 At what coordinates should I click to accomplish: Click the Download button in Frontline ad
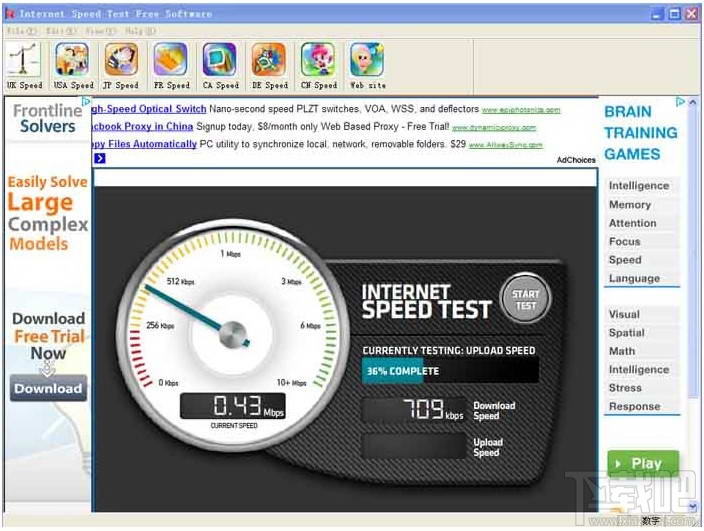click(48, 388)
